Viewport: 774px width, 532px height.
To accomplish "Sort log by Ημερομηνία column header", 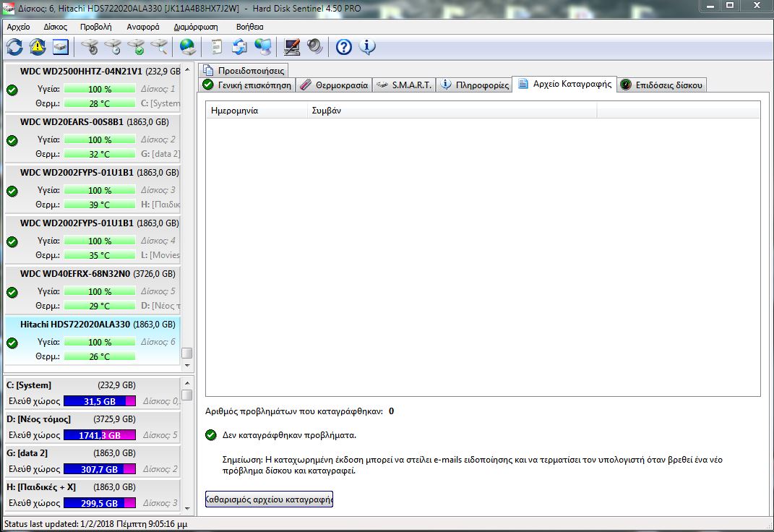I will [x=256, y=111].
